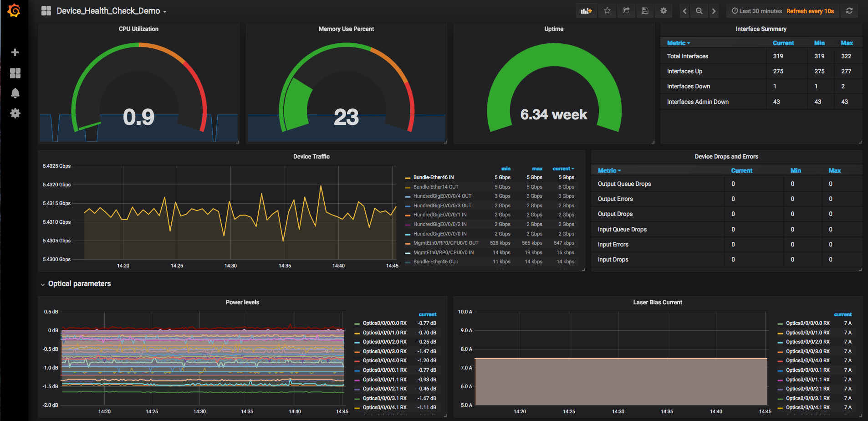The width and height of the screenshot is (868, 421).
Task: Open the Grafana home logo
Action: (x=14, y=10)
